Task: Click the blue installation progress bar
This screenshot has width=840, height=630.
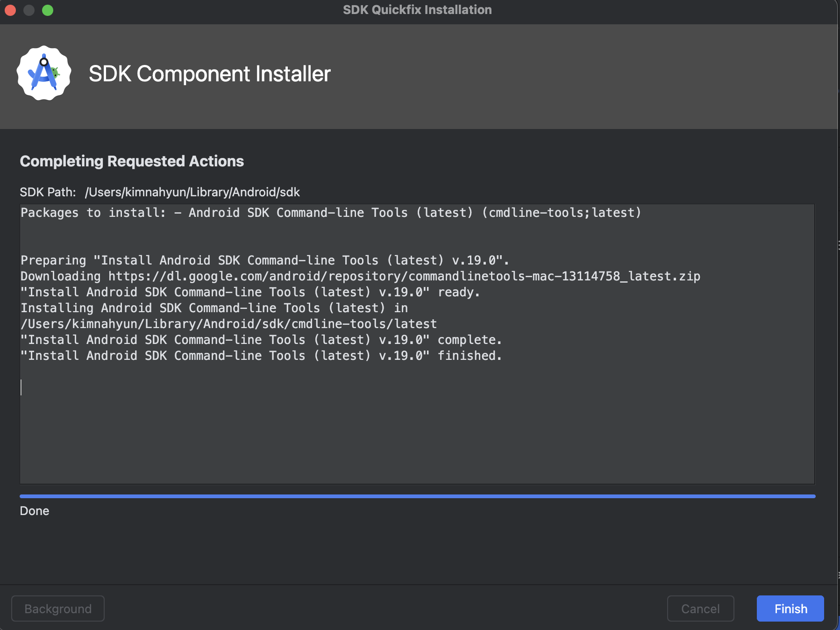Action: (x=418, y=496)
